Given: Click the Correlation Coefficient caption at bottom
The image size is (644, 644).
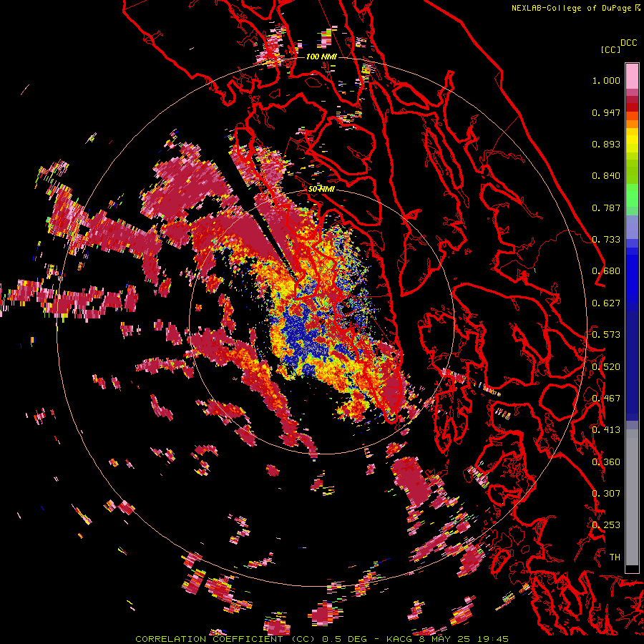Looking at the screenshot, I should click(225, 639).
